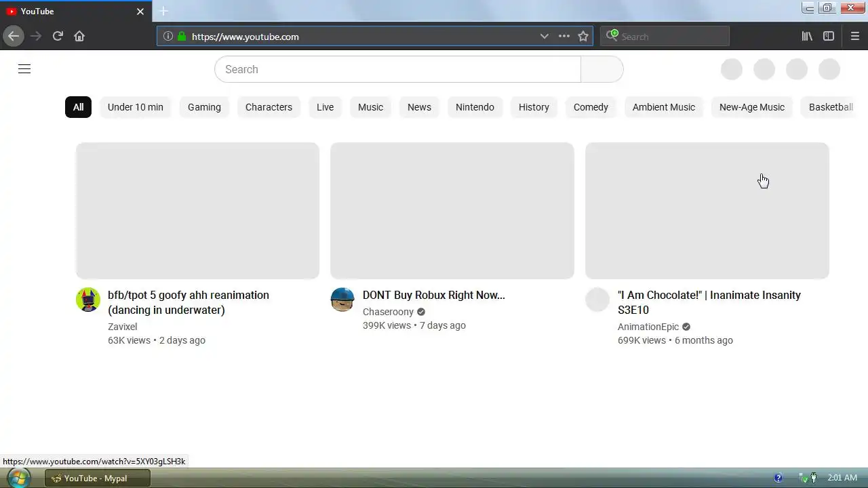
Task: Select the All filter chip
Action: click(x=78, y=107)
